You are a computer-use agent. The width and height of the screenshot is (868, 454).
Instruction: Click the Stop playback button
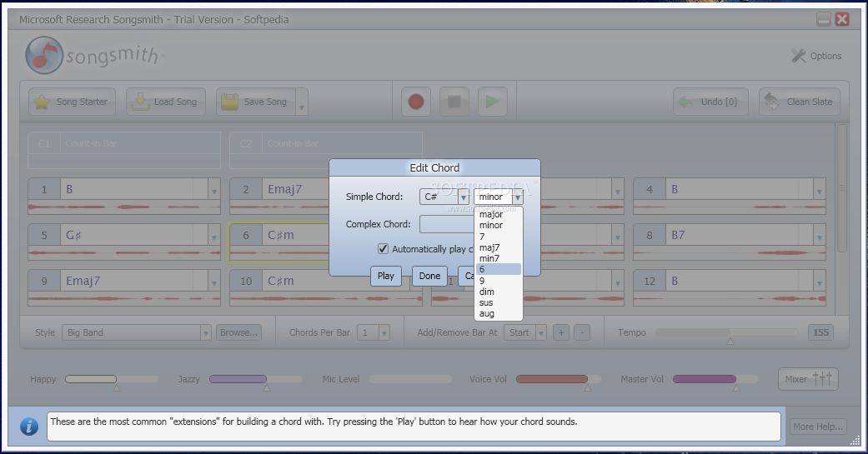coord(454,102)
